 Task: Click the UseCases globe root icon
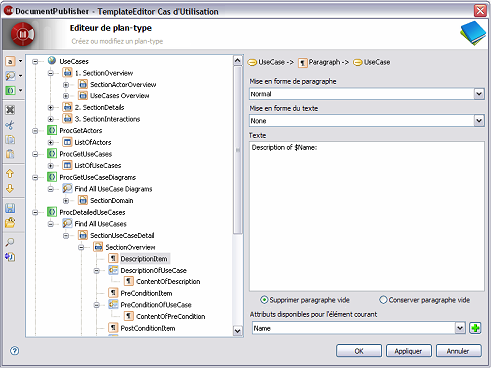[x=52, y=61]
